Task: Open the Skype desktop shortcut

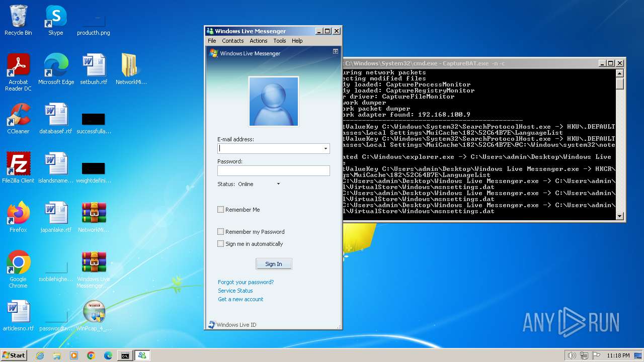Action: (55, 20)
